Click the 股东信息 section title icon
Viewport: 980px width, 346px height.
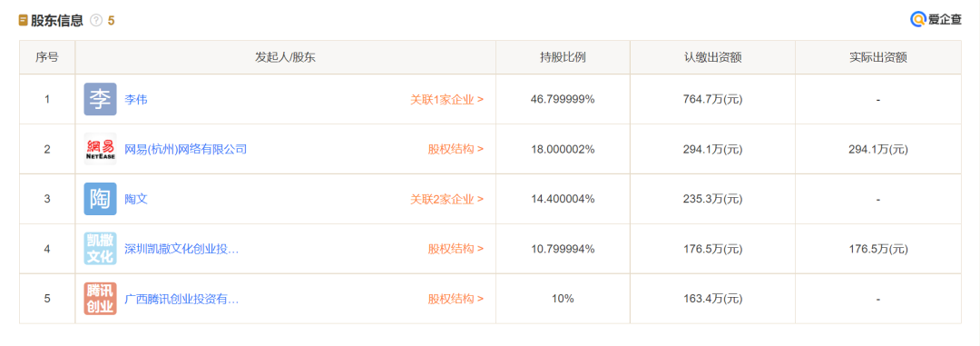click(x=23, y=21)
